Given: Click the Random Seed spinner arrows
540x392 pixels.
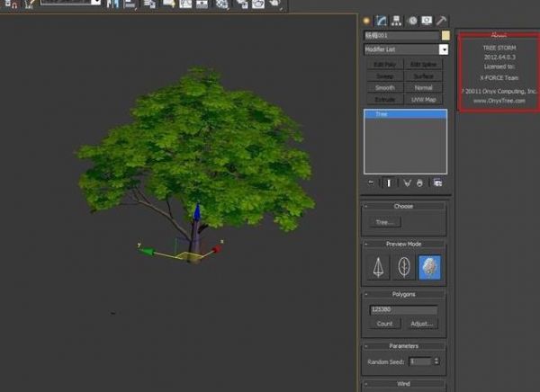Looking at the screenshot, I should point(436,361).
